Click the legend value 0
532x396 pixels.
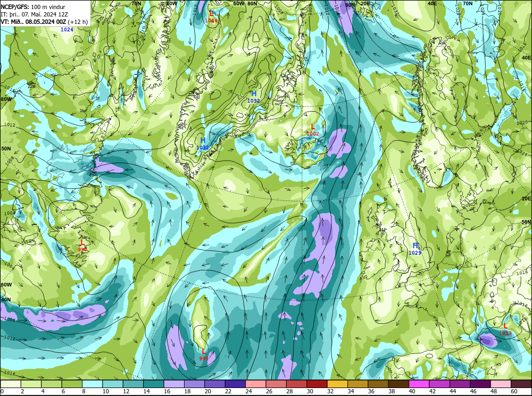click(x=2, y=392)
